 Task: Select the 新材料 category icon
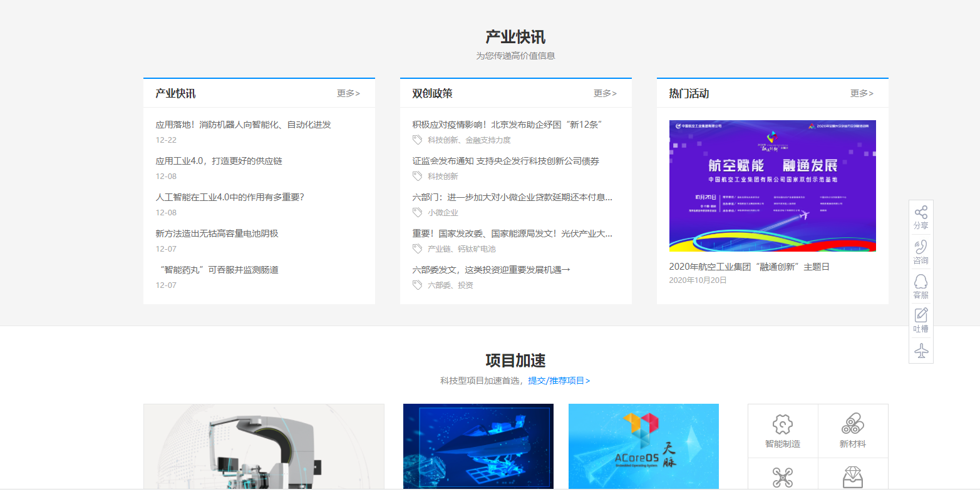(853, 424)
